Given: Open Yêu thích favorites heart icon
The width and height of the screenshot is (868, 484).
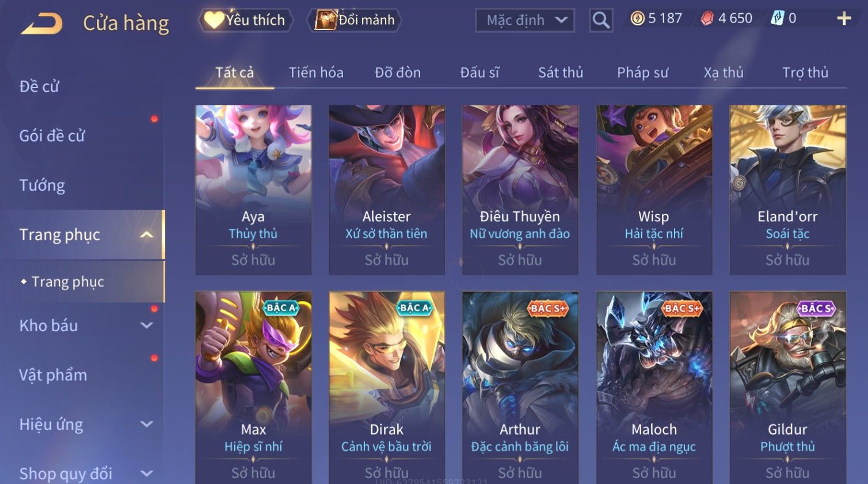Looking at the screenshot, I should pos(214,20).
